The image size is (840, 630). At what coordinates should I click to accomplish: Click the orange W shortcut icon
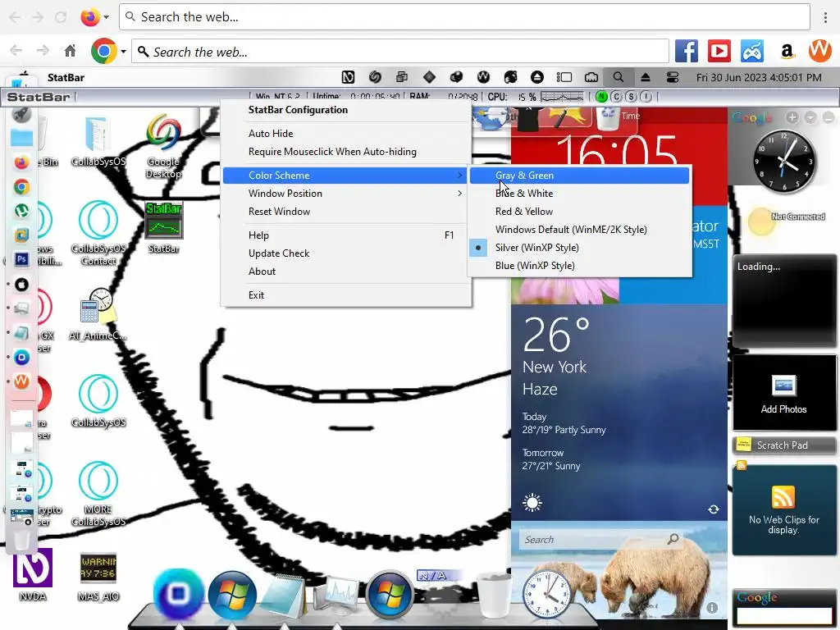[x=819, y=51]
